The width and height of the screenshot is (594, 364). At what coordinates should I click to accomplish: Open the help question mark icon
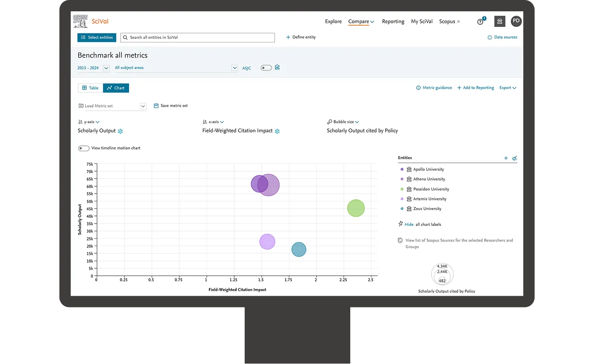(480, 22)
